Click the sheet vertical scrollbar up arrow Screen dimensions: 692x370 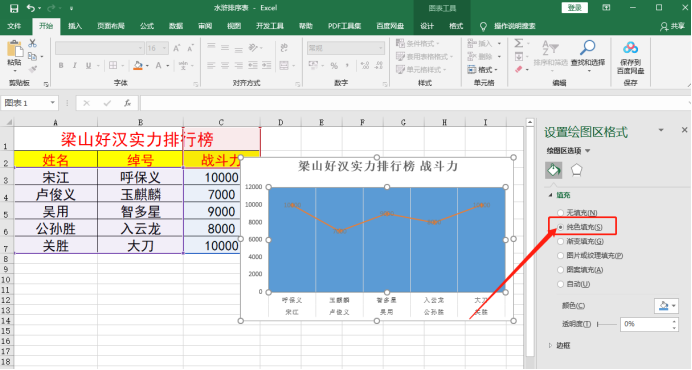(x=530, y=122)
